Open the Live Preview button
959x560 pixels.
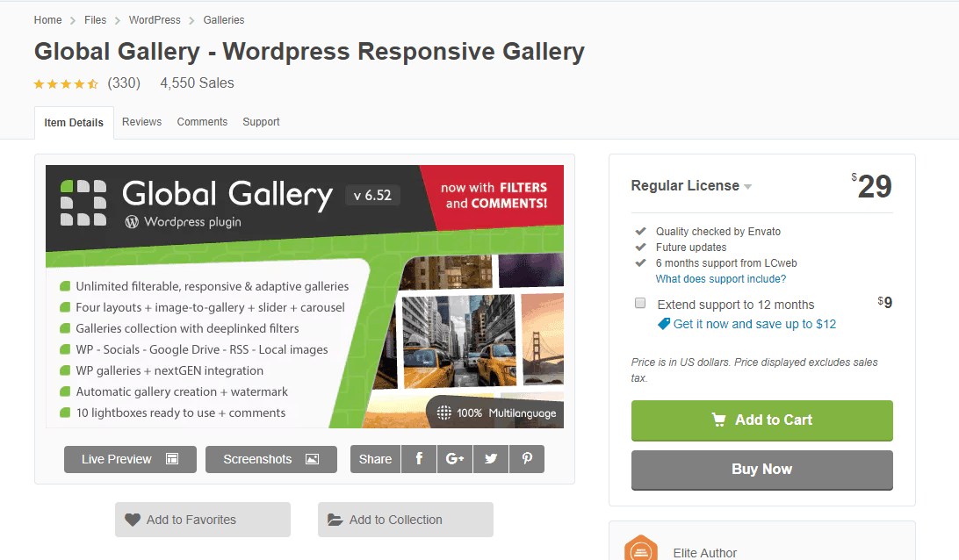pyautogui.click(x=130, y=459)
